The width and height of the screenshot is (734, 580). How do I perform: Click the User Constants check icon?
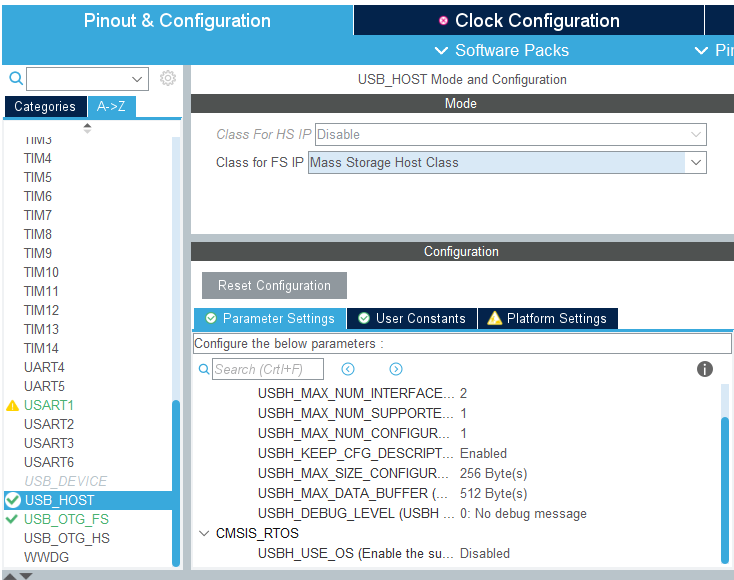click(x=364, y=318)
